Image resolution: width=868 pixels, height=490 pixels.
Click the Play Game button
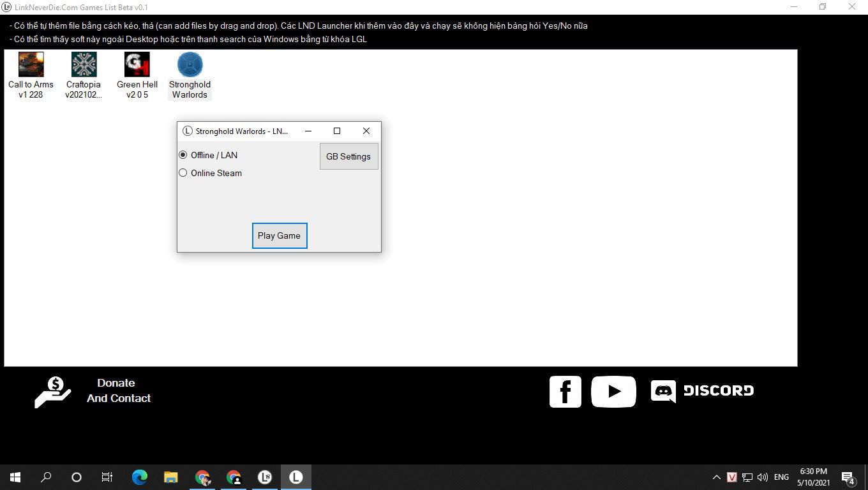point(280,235)
